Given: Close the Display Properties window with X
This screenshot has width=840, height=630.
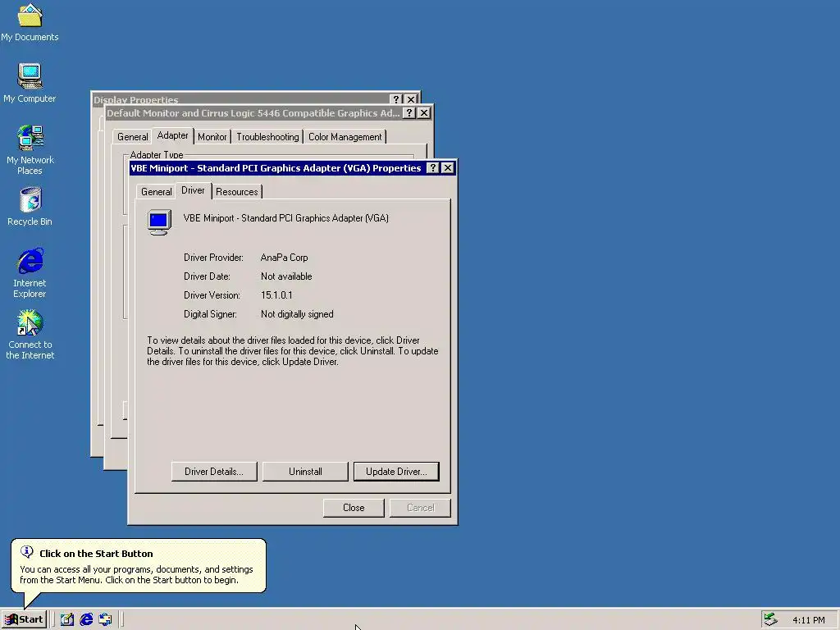Looking at the screenshot, I should pyautogui.click(x=411, y=99).
